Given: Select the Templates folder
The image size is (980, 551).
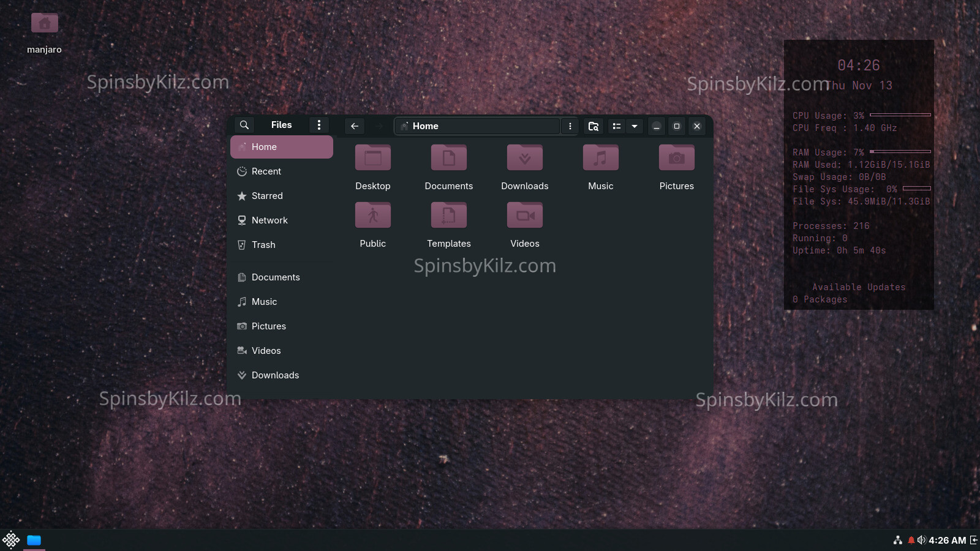Looking at the screenshot, I should coord(448,216).
